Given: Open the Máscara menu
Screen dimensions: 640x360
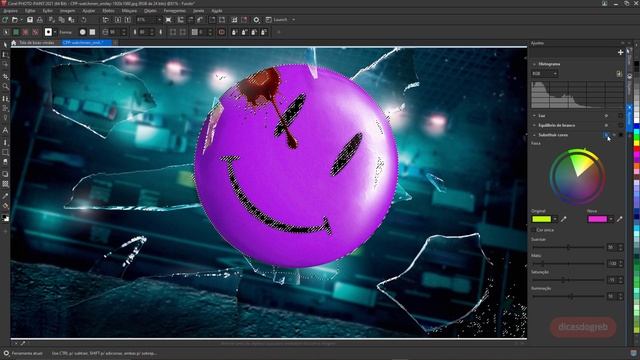Looking at the screenshot, I should pyautogui.click(x=129, y=11).
